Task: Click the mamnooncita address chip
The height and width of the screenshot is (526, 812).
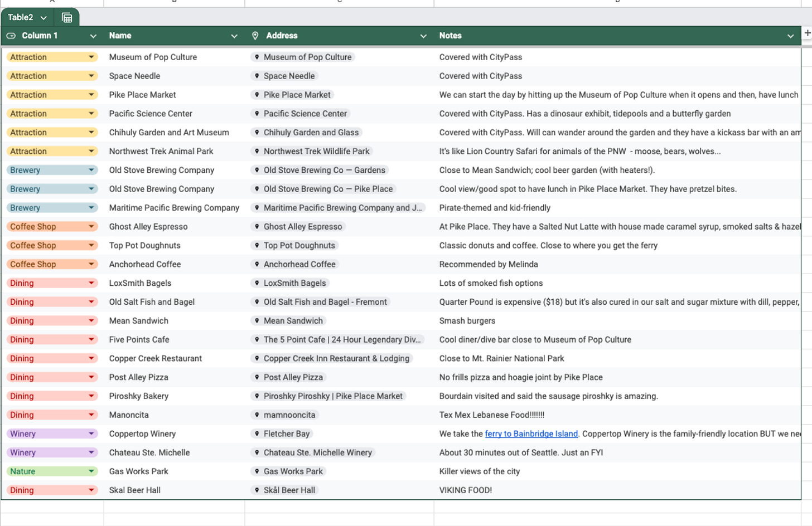Action: (285, 415)
